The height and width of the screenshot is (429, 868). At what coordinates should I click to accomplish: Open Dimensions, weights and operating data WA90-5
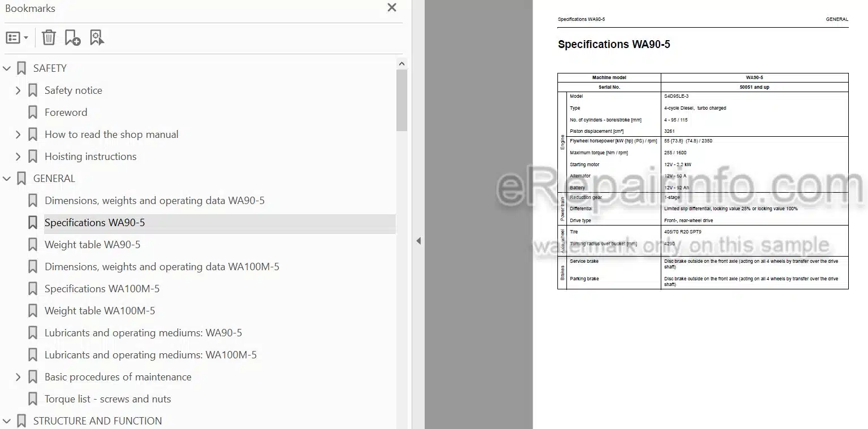[155, 201]
